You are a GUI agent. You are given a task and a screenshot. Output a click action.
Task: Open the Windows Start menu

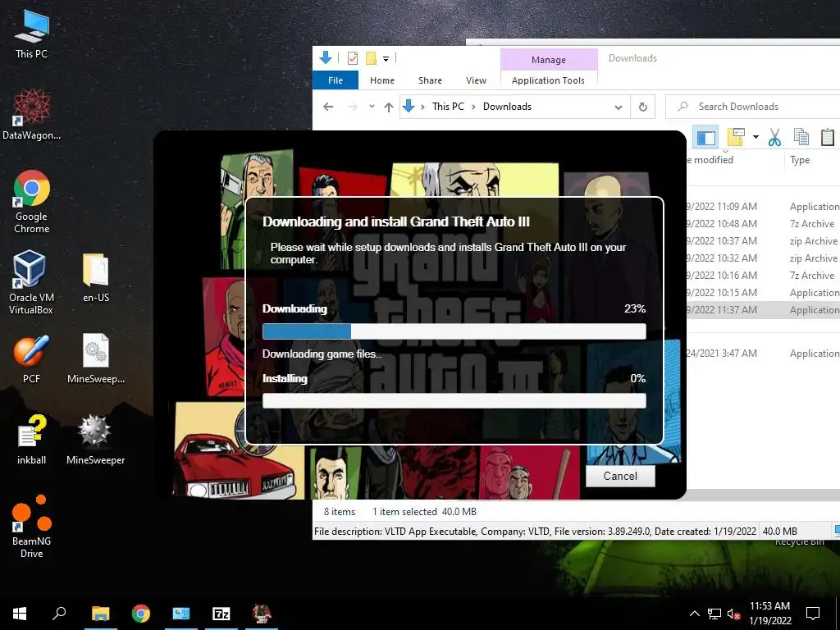click(20, 614)
